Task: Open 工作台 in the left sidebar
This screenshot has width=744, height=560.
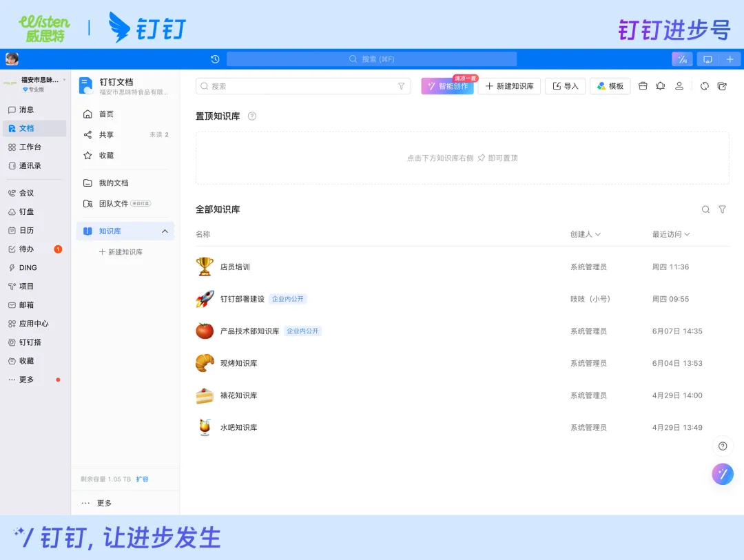Action: [x=34, y=147]
